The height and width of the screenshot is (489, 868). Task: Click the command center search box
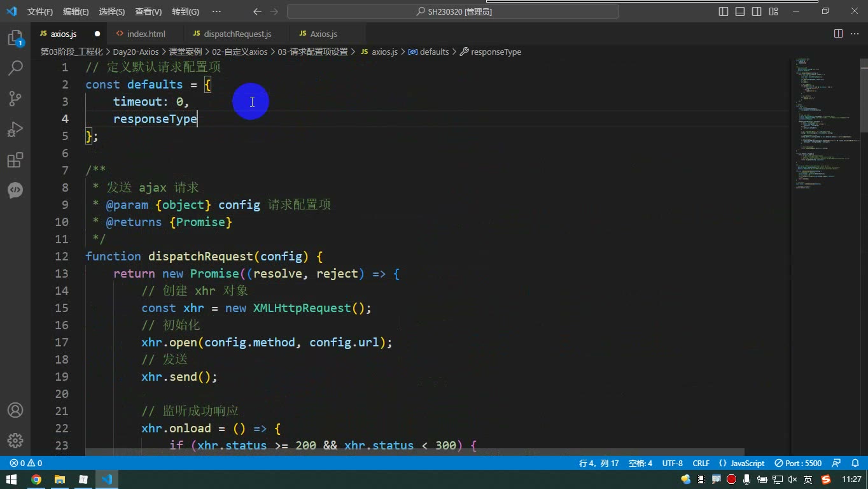coord(453,11)
